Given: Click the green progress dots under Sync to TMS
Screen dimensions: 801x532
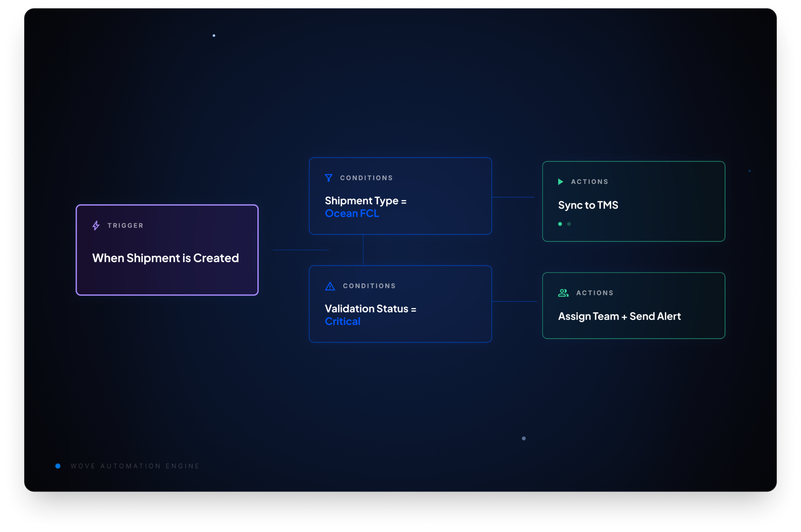Looking at the screenshot, I should pyautogui.click(x=564, y=224).
